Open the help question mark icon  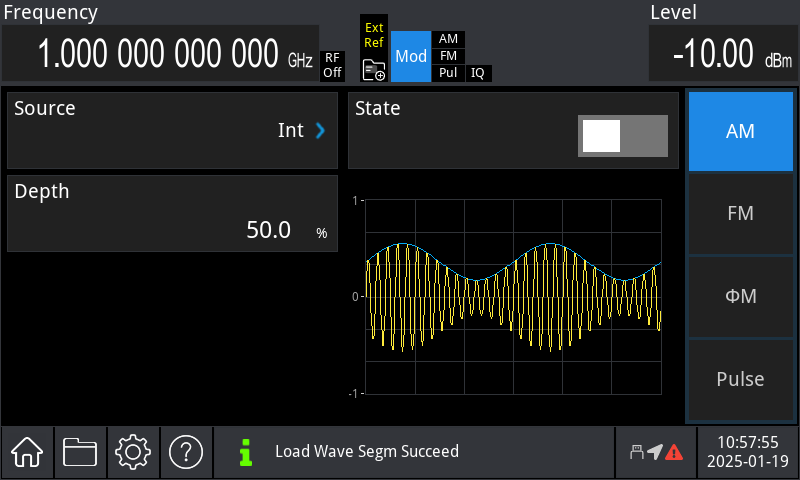tap(186, 452)
